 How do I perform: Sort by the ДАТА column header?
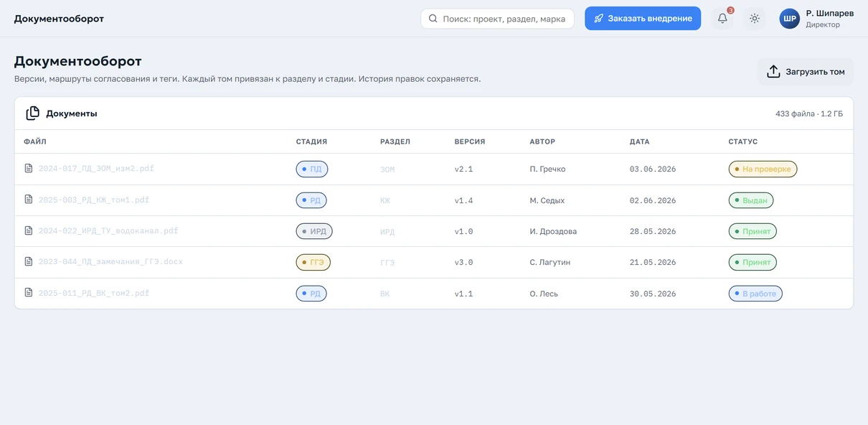click(640, 141)
